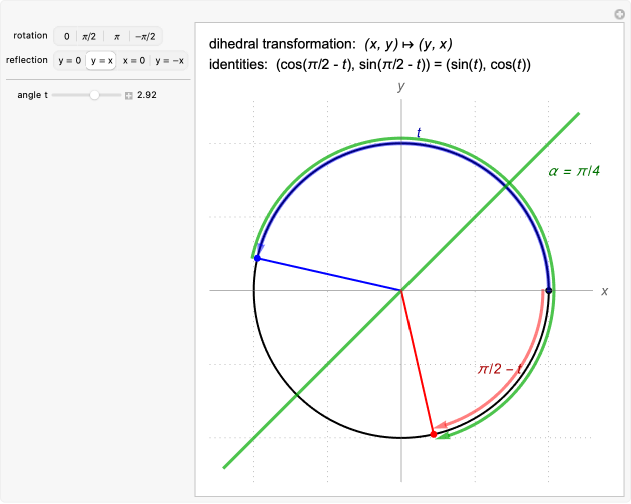Select rotation π/2 option
Screen dimensions: 631x504
(89, 37)
